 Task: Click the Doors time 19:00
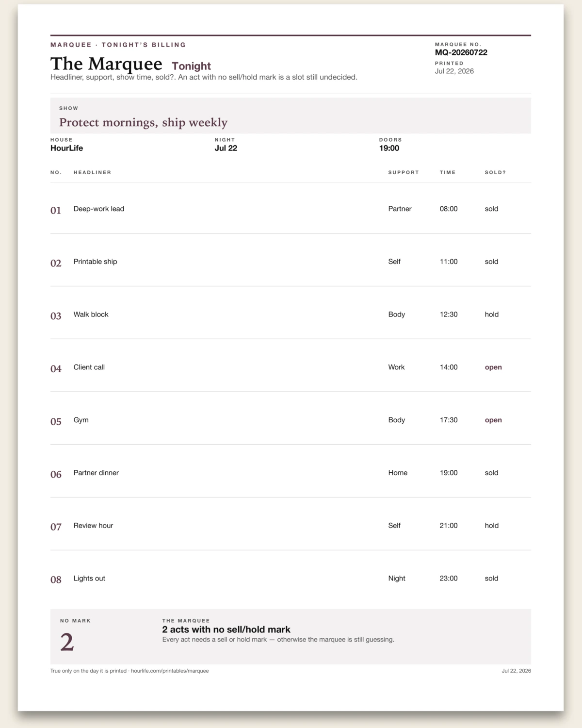389,148
